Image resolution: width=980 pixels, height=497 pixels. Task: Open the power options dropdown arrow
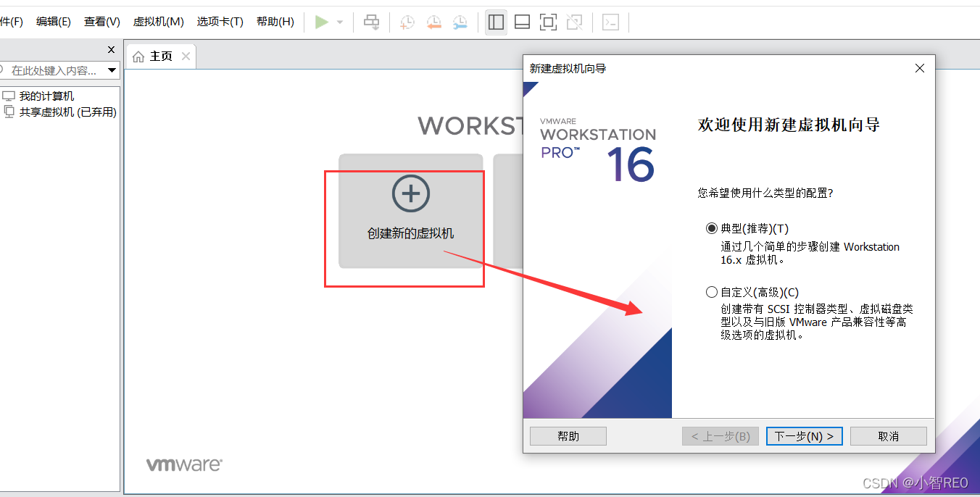tap(340, 22)
